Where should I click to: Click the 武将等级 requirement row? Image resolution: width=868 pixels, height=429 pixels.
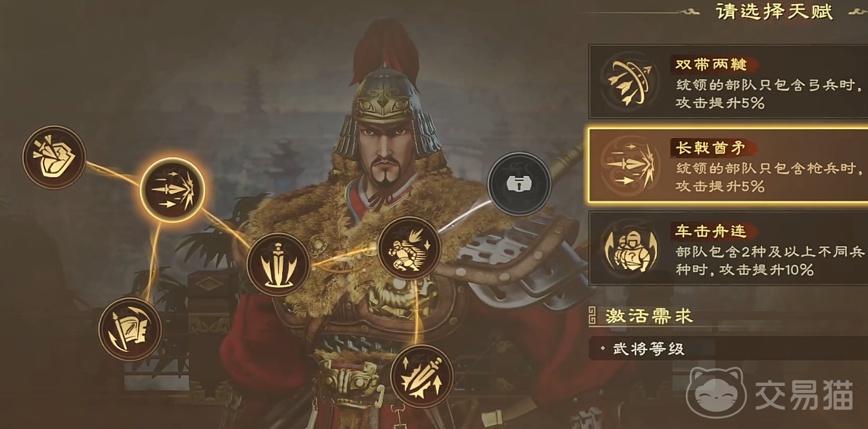(728, 349)
